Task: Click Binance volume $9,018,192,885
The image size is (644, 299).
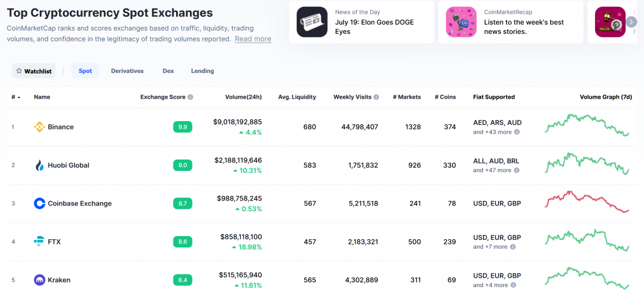Action: coord(237,122)
